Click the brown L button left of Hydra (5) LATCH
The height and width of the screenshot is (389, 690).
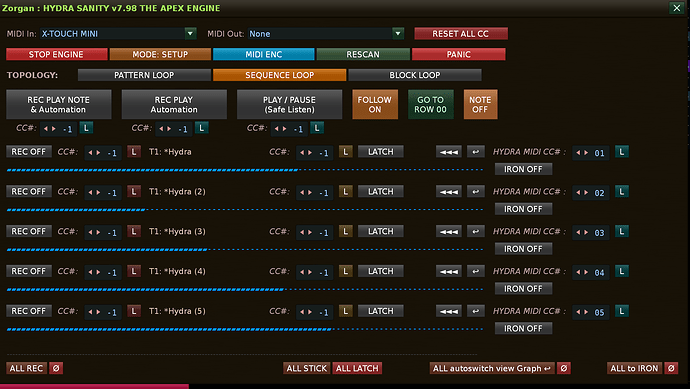coord(345,311)
